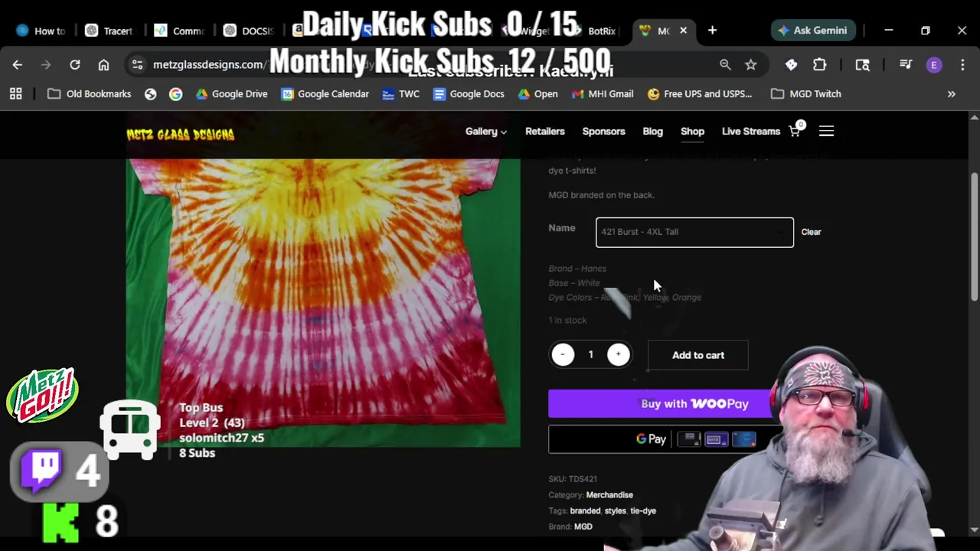Add the shirt to cart
Viewport: 980px width, 551px height.
pos(698,355)
